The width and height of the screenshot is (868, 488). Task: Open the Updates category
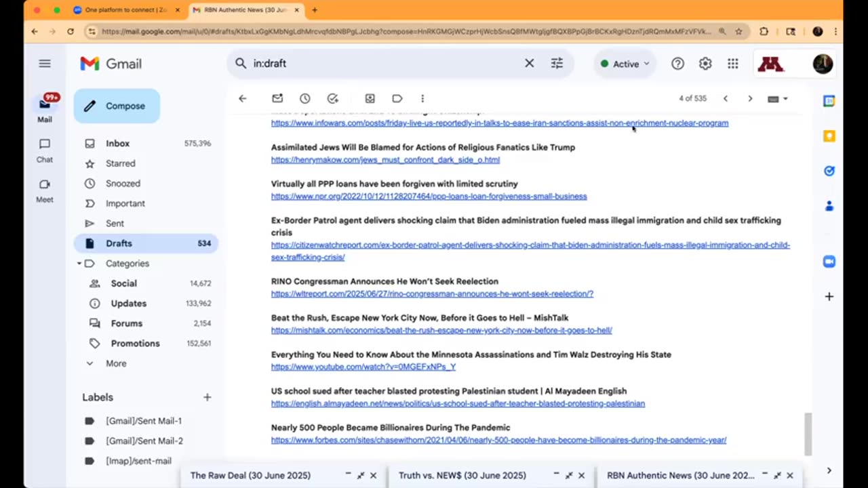coord(146,304)
